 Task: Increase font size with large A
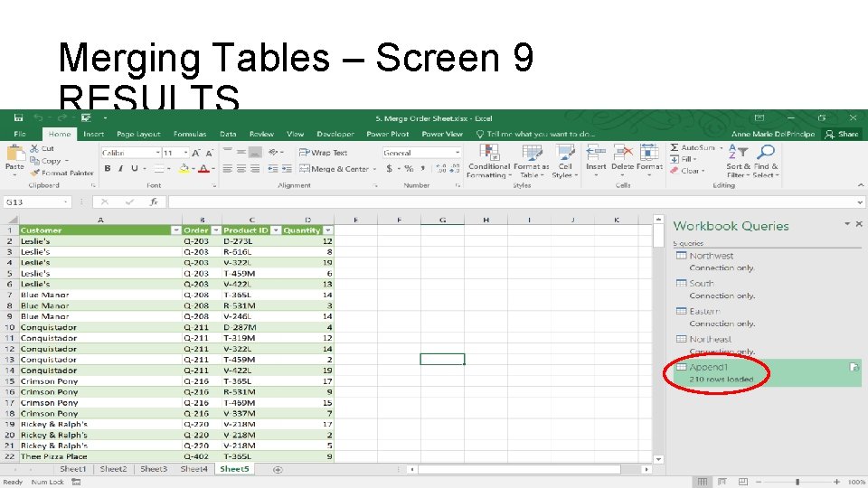pyautogui.click(x=196, y=153)
